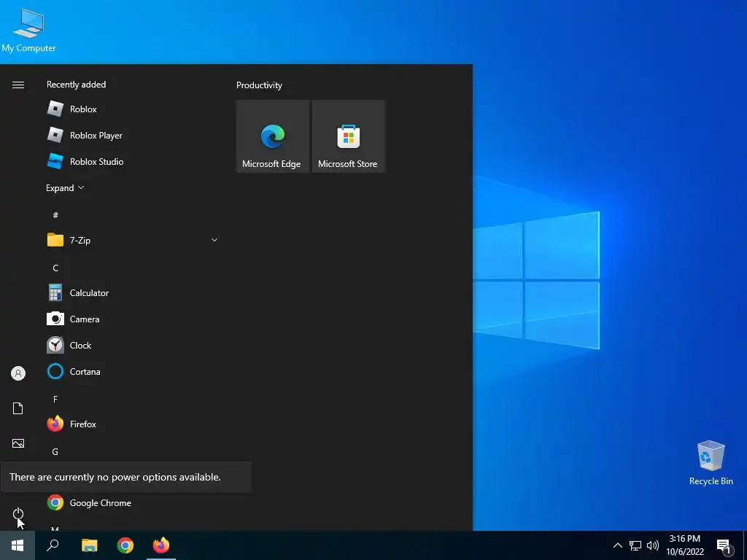Expand the 7-Zip folder chevron
747x560 pixels.
214,240
